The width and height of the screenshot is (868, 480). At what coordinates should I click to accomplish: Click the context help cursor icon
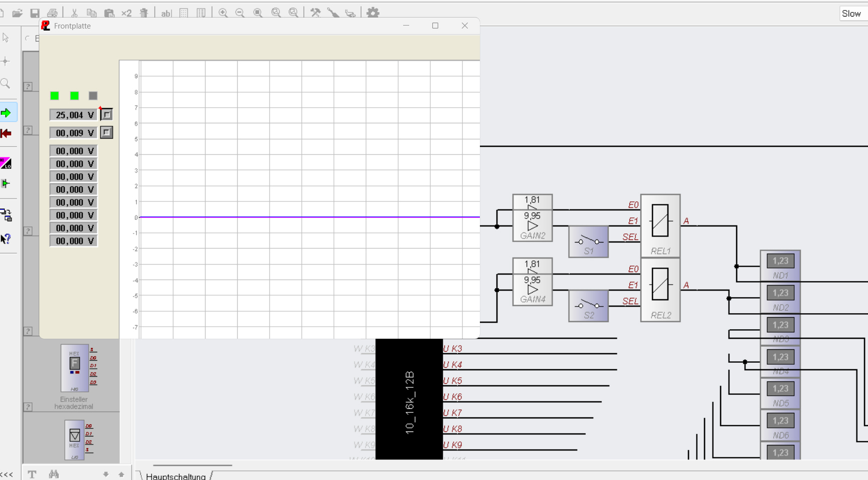6,239
